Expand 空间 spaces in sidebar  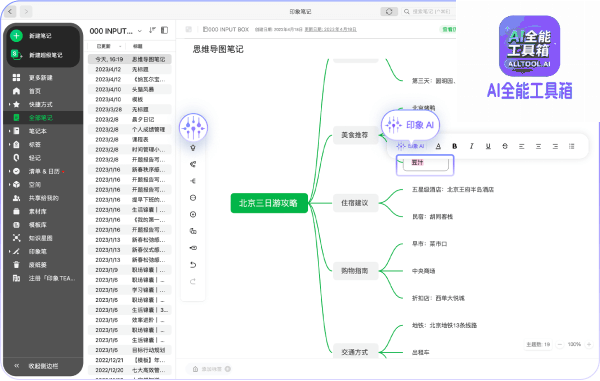[x=9, y=184]
